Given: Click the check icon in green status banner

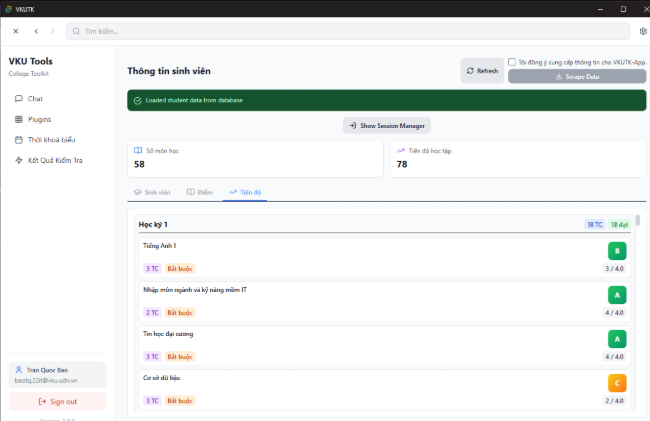Looking at the screenshot, I should point(138,100).
